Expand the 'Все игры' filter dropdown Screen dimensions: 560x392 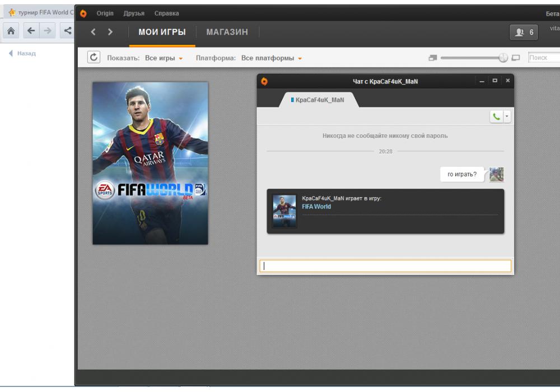(164, 58)
